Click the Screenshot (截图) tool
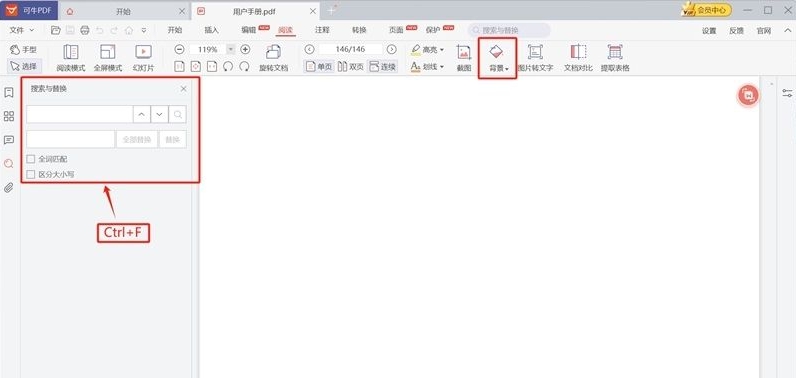 [x=464, y=58]
